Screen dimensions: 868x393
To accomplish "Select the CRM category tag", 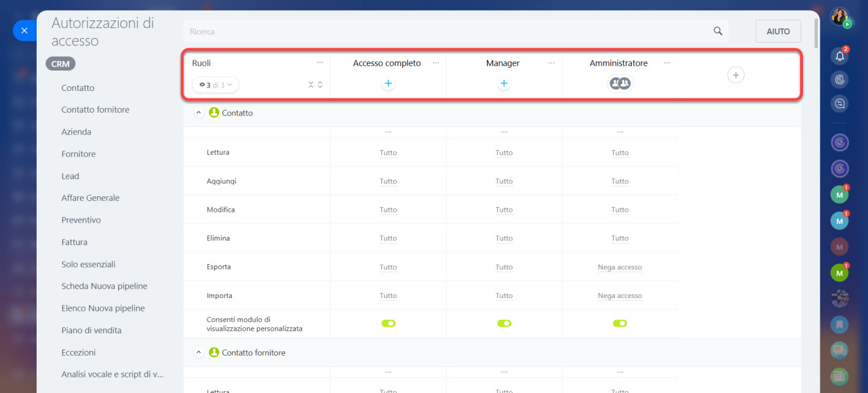I will (60, 64).
